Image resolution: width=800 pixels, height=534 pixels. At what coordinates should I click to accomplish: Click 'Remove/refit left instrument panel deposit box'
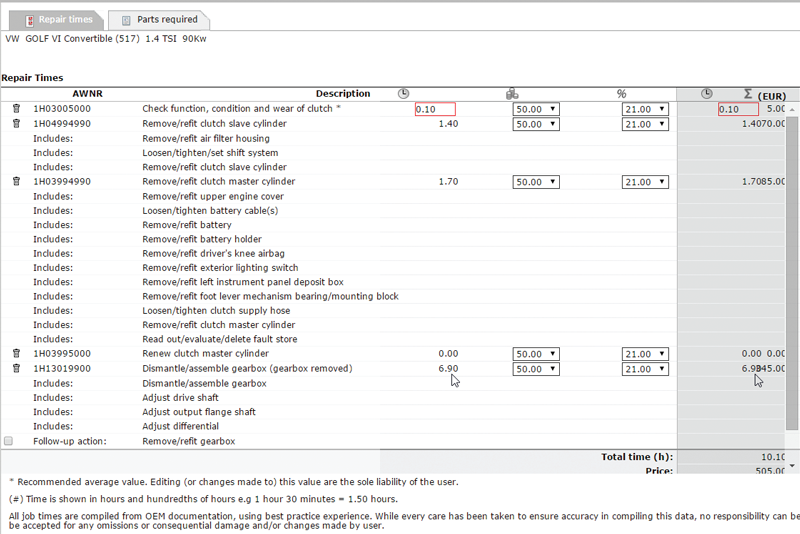(x=243, y=282)
